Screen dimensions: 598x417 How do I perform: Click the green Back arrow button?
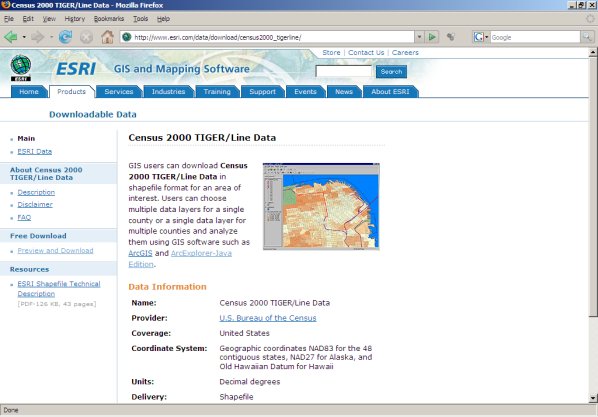[11, 37]
